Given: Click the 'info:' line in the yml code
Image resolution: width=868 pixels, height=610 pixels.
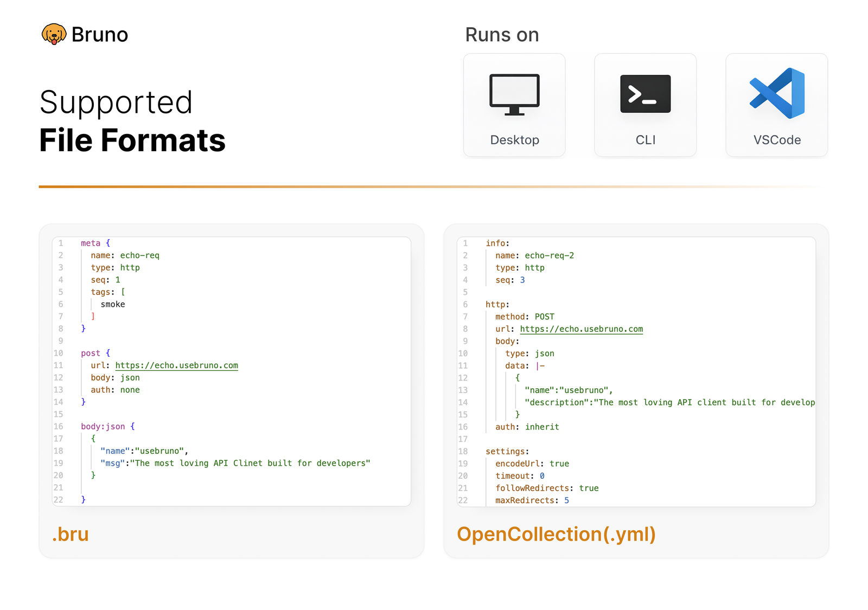Looking at the screenshot, I should pos(497,243).
